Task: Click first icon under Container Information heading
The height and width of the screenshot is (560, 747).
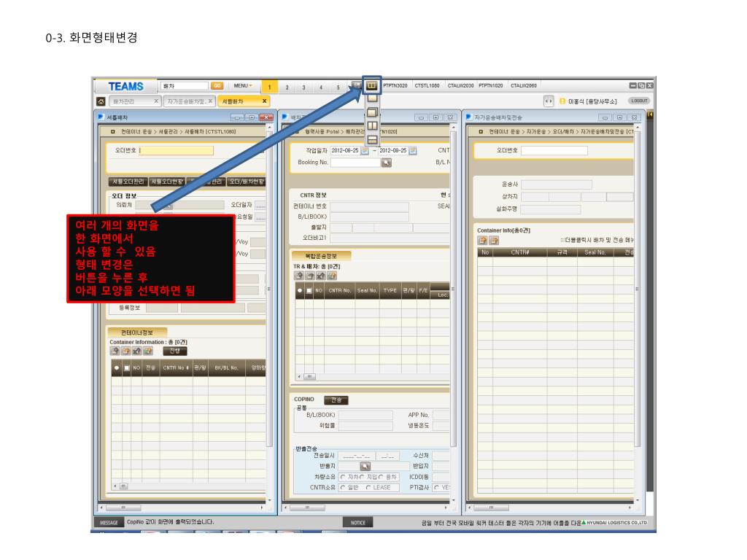Action: click(115, 351)
